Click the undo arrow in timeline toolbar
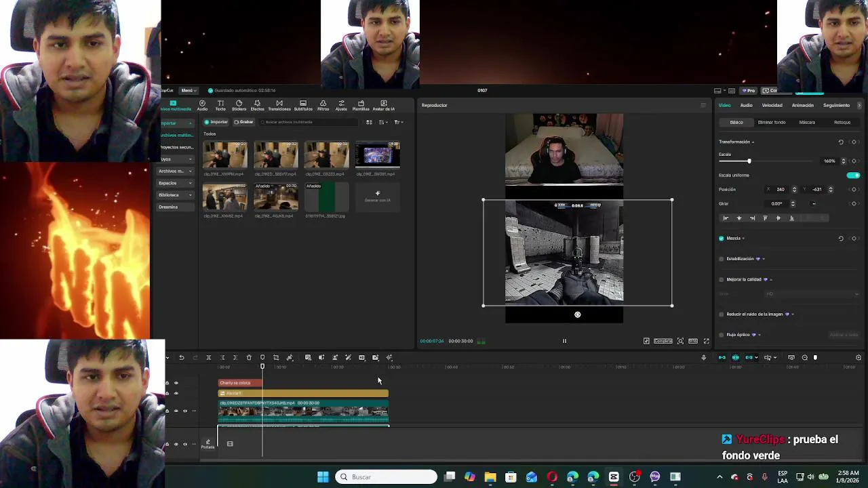Screen dimensions: 868x488 [x=181, y=358]
